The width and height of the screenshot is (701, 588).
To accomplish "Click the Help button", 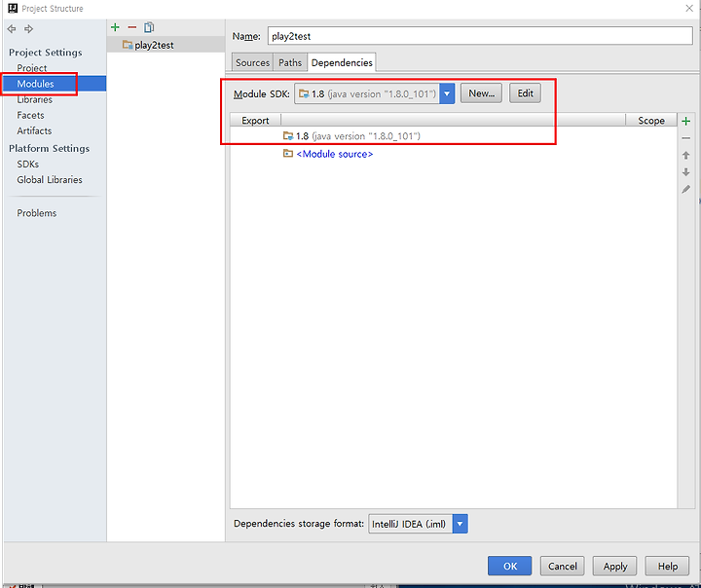I will click(668, 566).
